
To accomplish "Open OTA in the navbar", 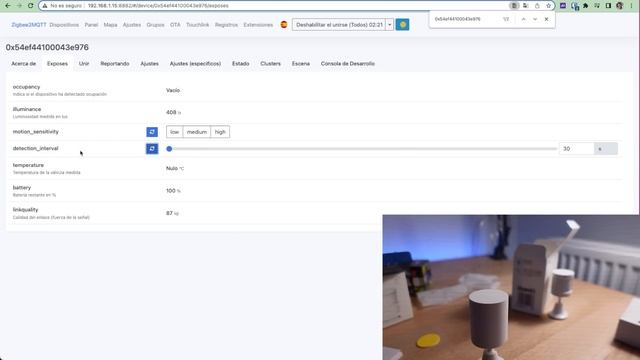I will [175, 24].
